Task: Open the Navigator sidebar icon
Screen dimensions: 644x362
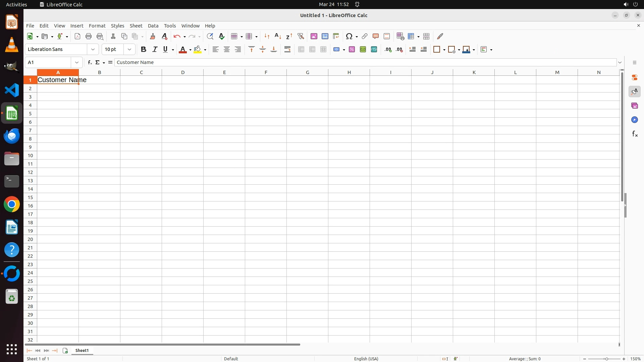Action: [634, 120]
